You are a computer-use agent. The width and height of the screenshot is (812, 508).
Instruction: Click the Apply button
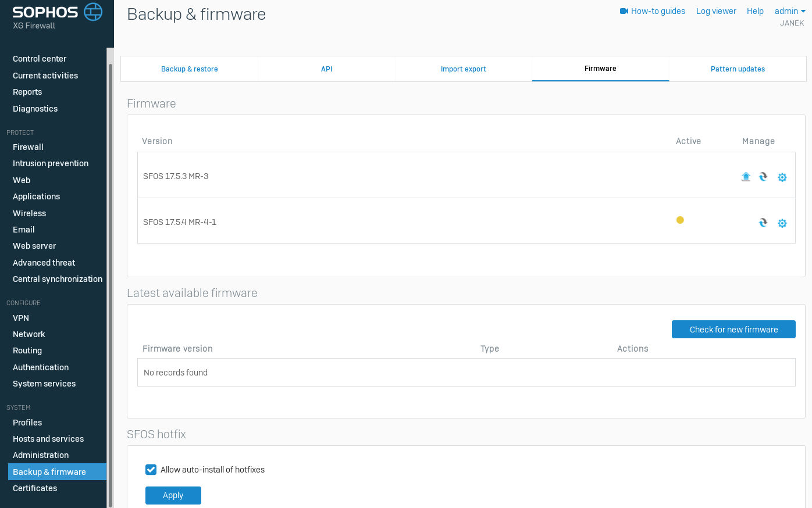pos(173,495)
